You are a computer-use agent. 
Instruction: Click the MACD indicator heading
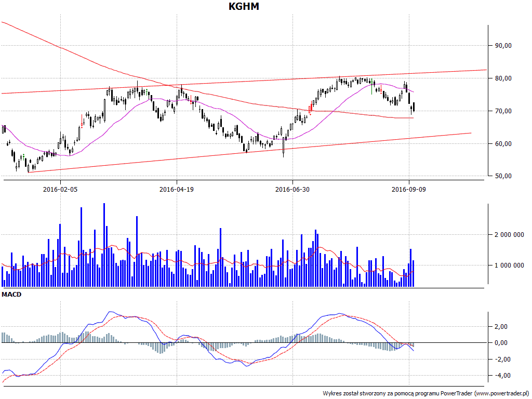[x=11, y=295]
